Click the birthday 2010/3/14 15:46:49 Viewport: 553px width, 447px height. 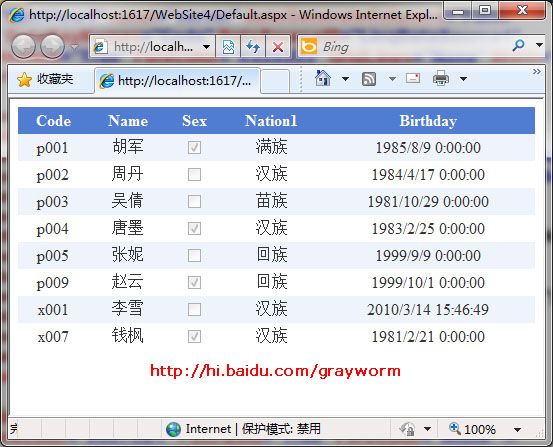point(428,309)
